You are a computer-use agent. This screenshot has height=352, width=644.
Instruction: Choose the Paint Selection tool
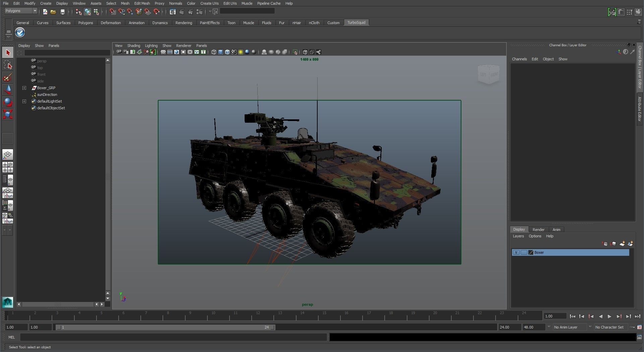coord(8,77)
